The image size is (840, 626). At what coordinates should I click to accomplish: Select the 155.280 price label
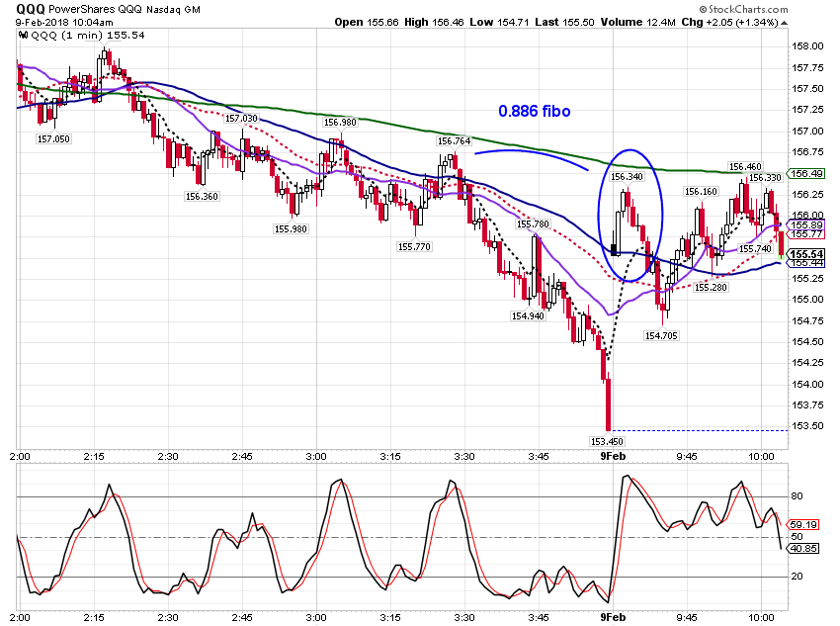[x=711, y=287]
